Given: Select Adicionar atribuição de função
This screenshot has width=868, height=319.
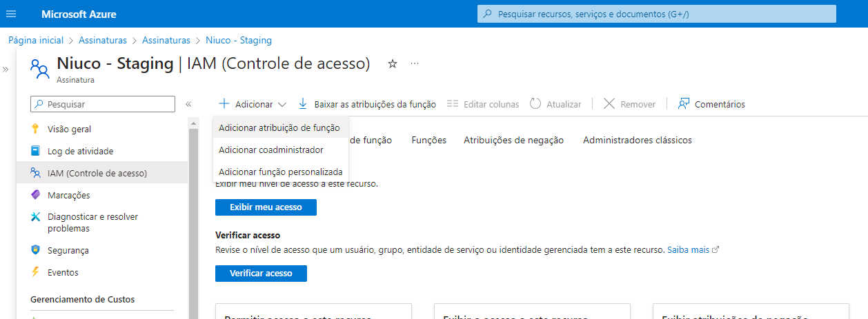Looking at the screenshot, I should tap(279, 127).
